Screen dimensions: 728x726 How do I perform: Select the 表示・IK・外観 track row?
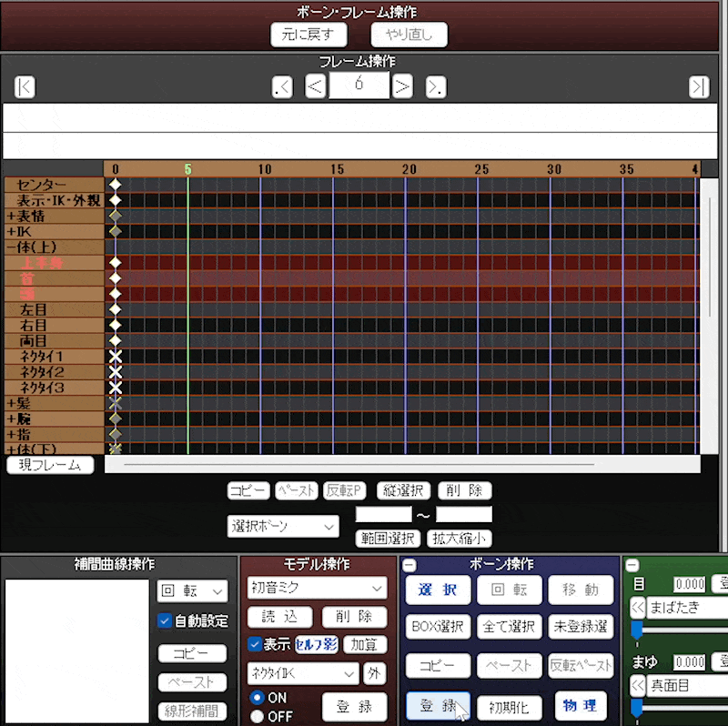[x=55, y=200]
